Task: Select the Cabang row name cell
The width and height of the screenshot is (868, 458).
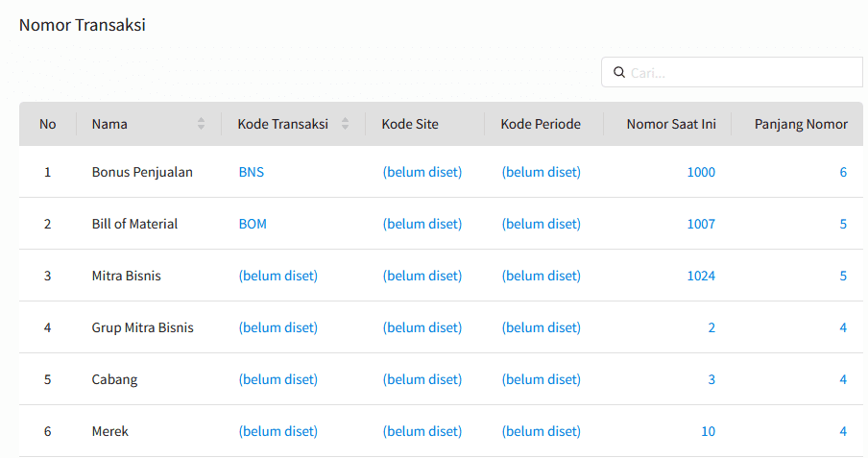Action: 114,379
